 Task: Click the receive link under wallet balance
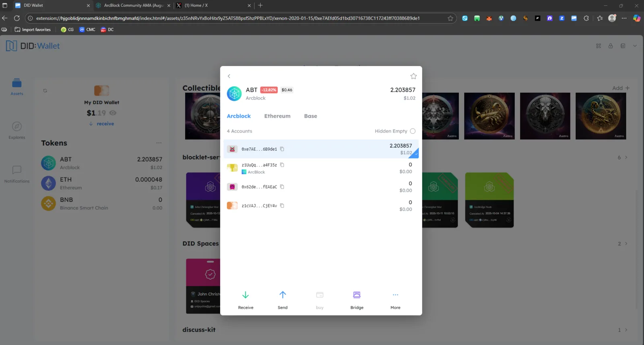pos(101,124)
